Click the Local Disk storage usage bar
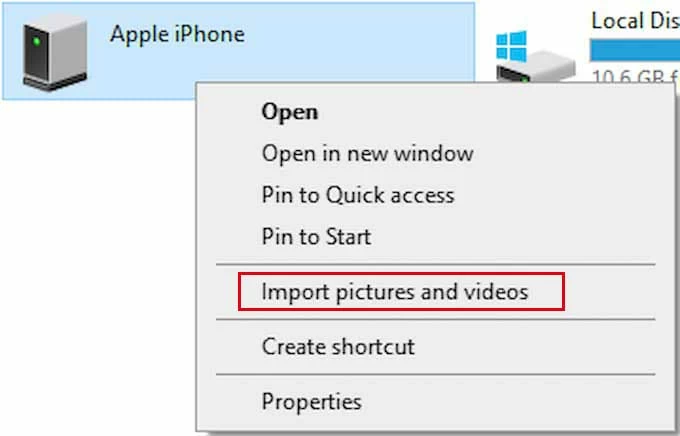This screenshot has width=680, height=436. [x=635, y=49]
